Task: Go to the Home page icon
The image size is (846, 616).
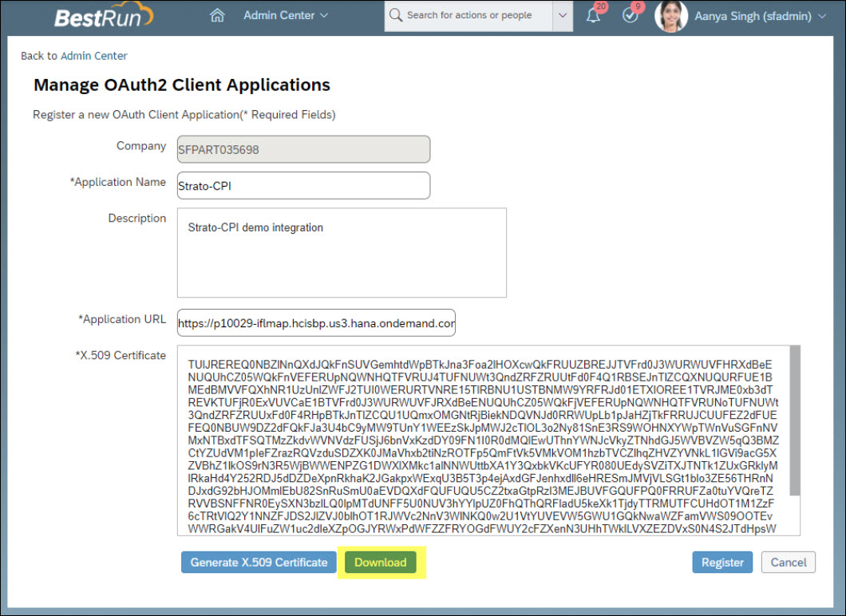Action: pos(216,15)
